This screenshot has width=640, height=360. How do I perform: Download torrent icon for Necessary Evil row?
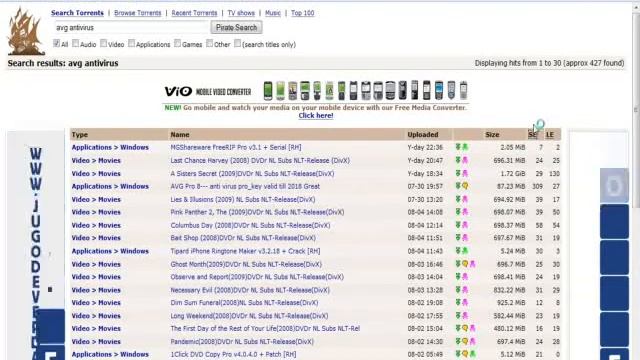click(458, 290)
